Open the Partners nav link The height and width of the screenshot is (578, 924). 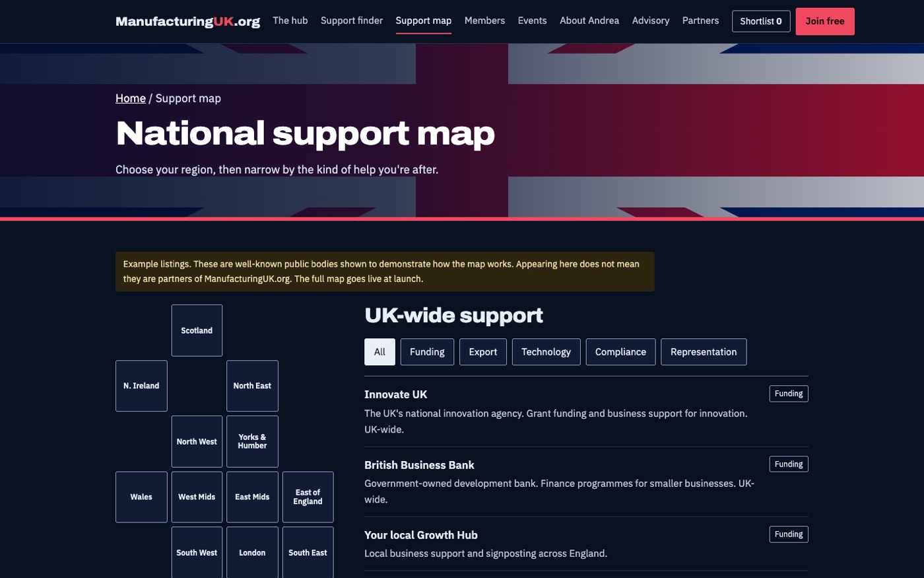click(700, 20)
